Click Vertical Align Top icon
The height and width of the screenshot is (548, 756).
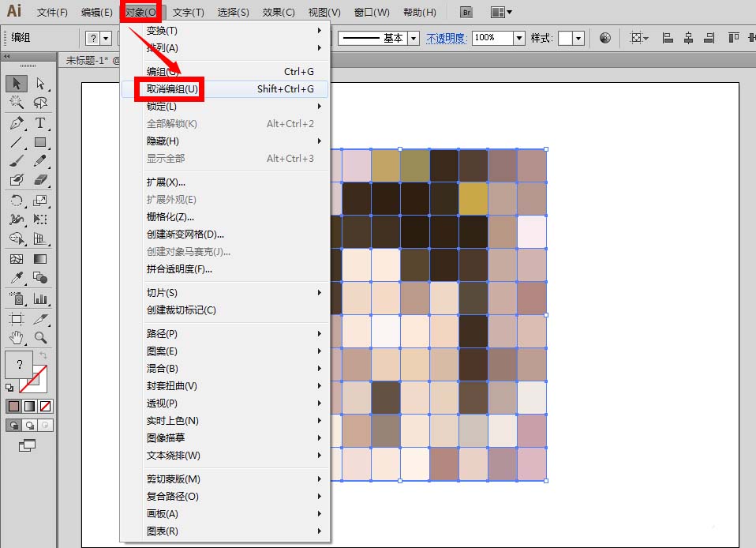(733, 38)
